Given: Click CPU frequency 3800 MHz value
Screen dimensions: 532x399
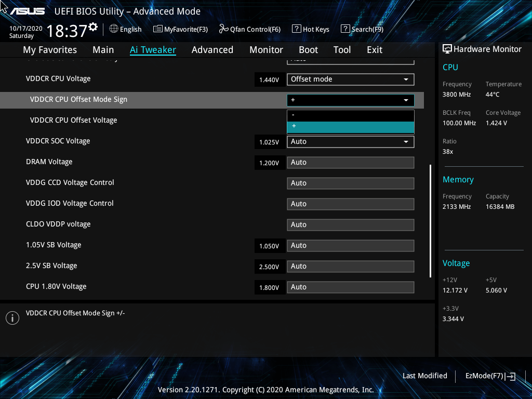Looking at the screenshot, I should click(457, 95).
